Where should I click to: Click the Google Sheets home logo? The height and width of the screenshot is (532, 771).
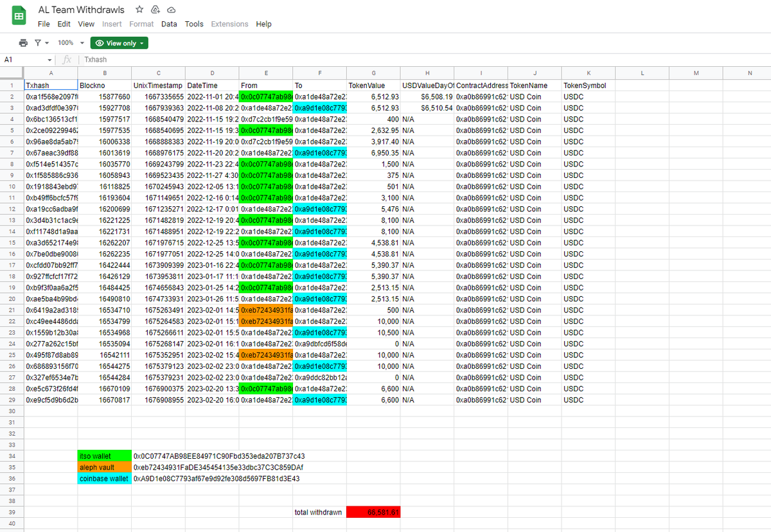(19, 16)
